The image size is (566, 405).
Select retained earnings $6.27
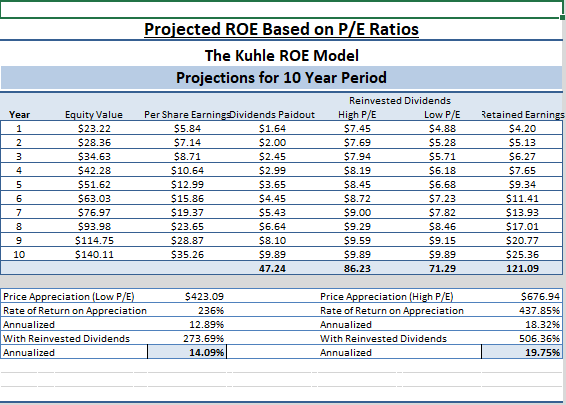click(x=522, y=157)
